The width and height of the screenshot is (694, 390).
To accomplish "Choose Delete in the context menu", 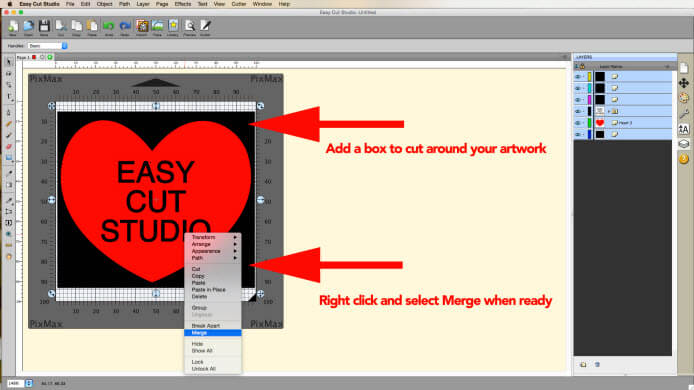I will click(x=213, y=297).
